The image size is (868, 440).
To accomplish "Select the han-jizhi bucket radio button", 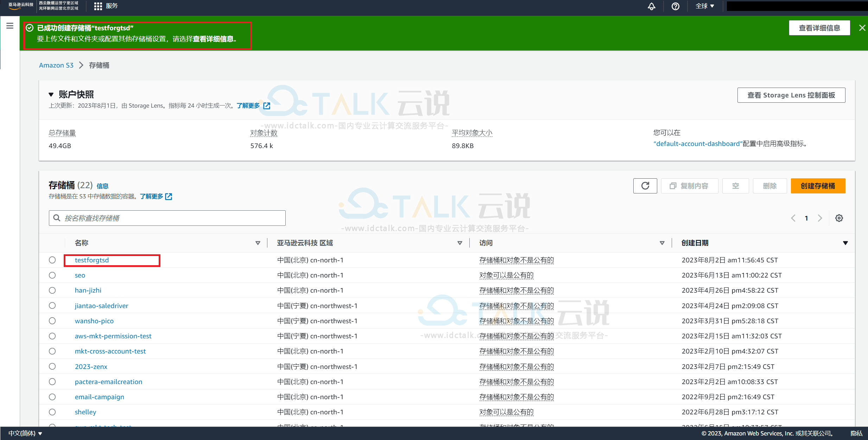I will (x=52, y=290).
